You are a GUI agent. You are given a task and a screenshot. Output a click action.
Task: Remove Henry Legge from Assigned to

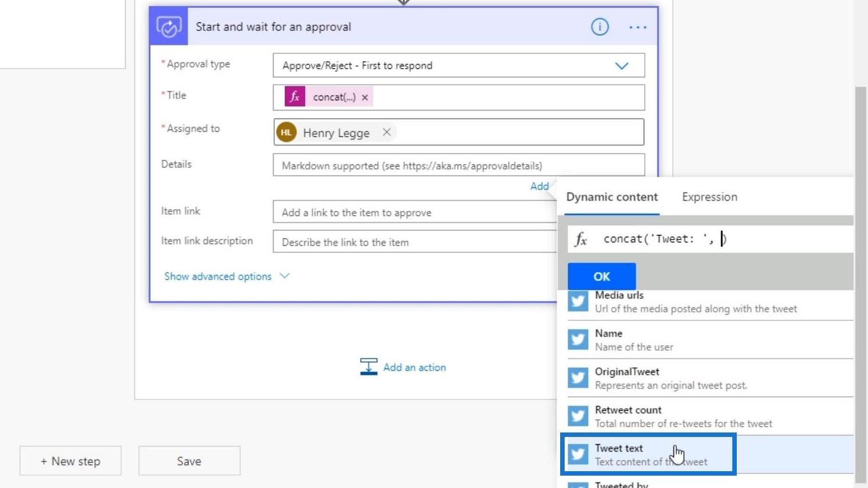click(x=386, y=132)
